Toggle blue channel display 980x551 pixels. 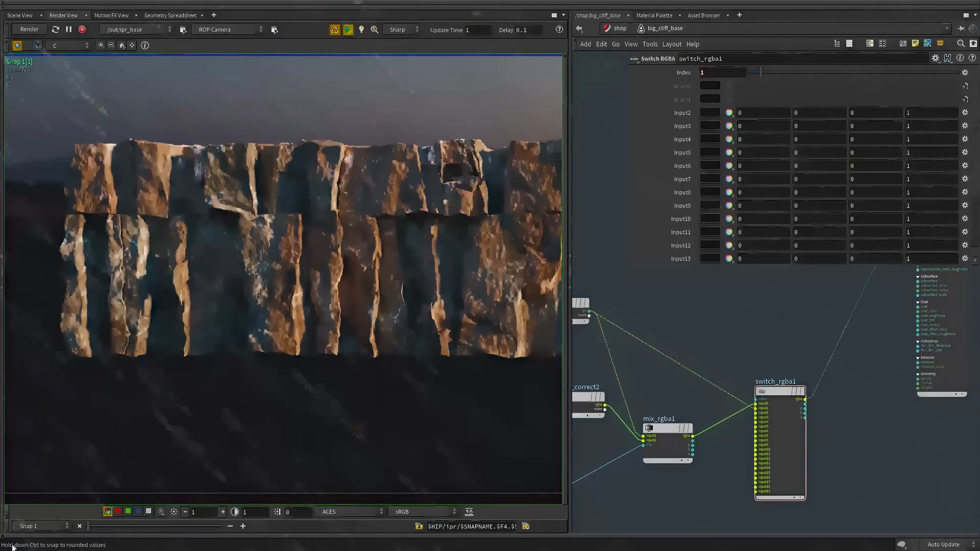138,511
